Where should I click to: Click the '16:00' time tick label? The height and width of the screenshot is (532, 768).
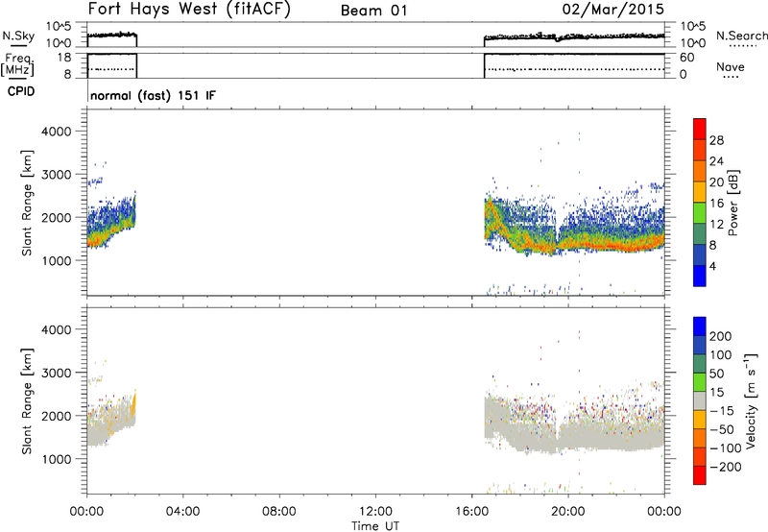coord(471,512)
